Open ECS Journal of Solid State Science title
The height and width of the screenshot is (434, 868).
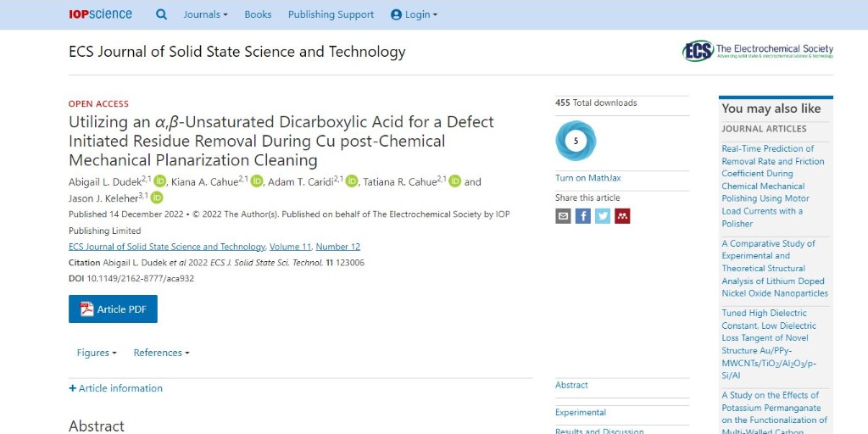(x=237, y=52)
